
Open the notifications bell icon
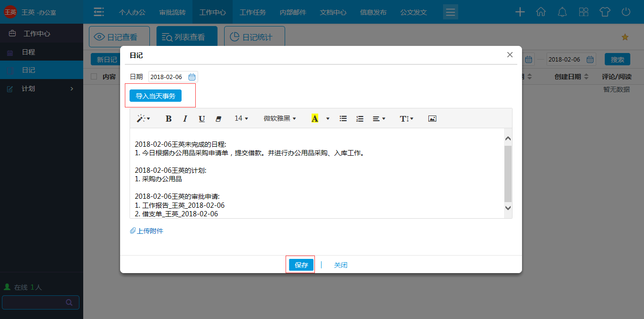[562, 12]
